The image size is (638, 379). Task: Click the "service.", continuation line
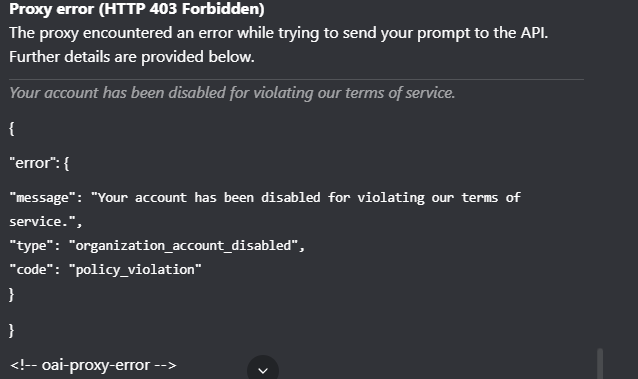pyautogui.click(x=46, y=221)
